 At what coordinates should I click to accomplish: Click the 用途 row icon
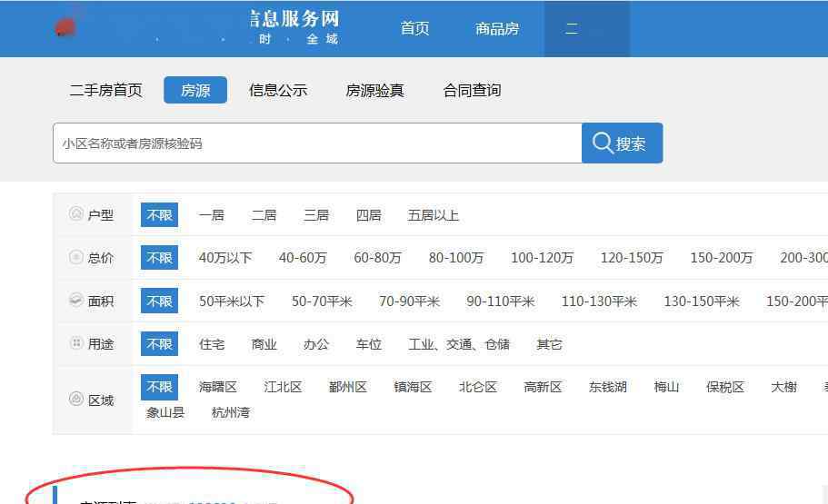(76, 343)
